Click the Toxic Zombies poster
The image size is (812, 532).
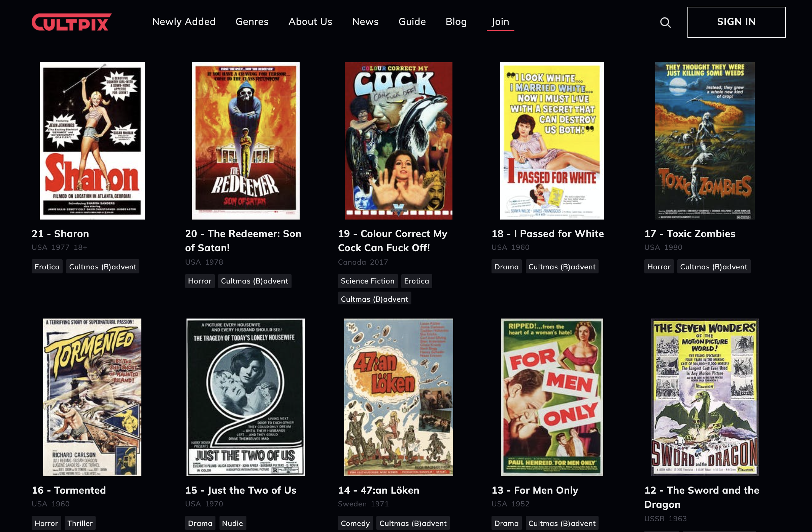[705, 141]
